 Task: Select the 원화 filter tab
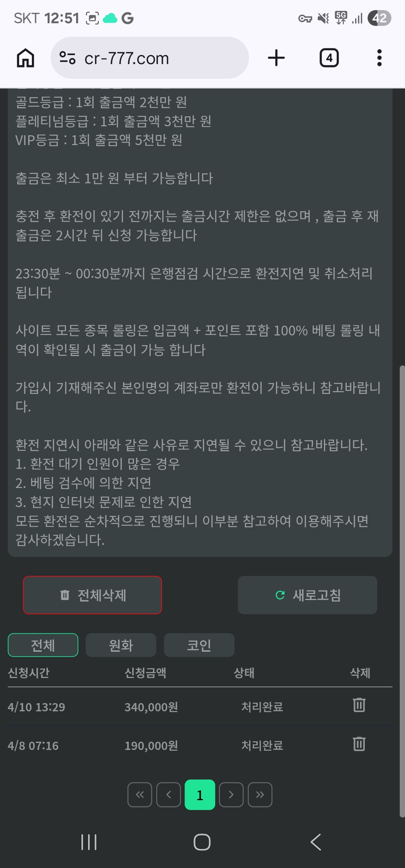[x=121, y=645]
